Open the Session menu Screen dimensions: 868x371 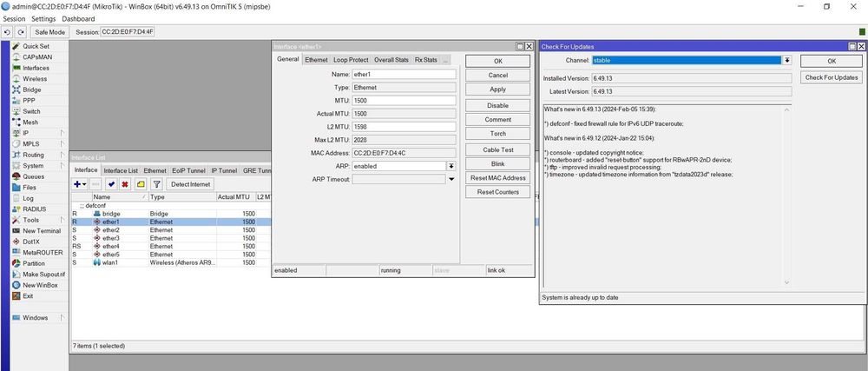14,19
